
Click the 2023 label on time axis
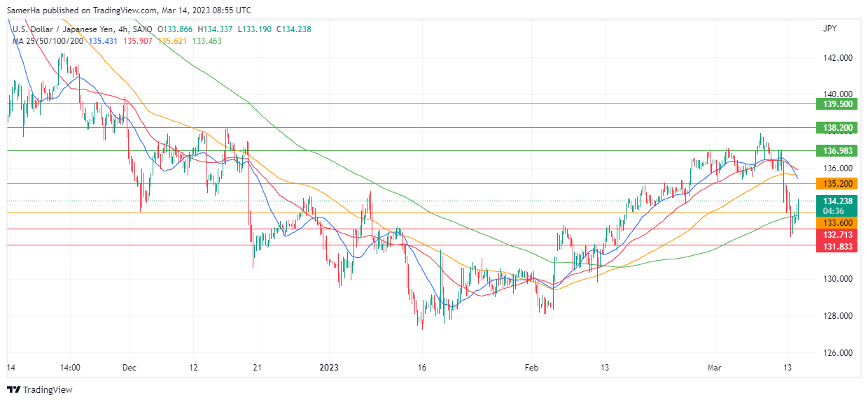(328, 367)
